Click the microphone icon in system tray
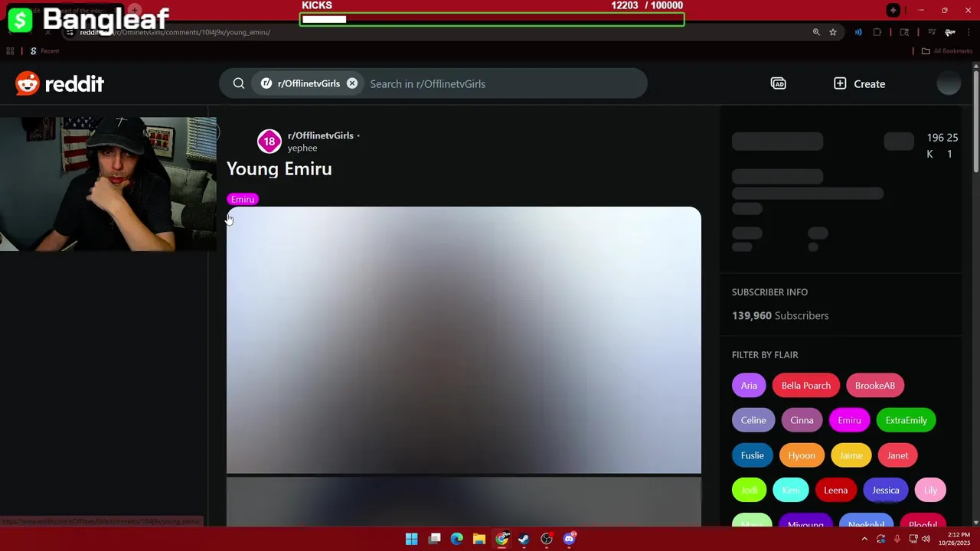Screen dimensions: 980x551 (x=897, y=539)
